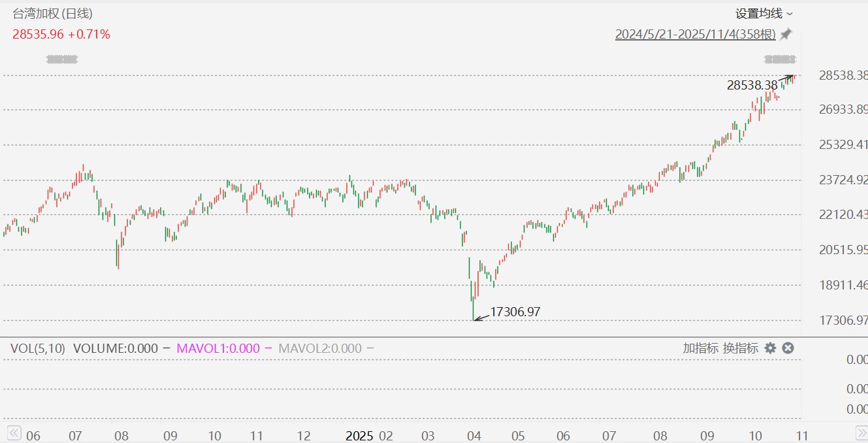868x443 pixels.
Task: Click the top-right gray range handle
Action: pyautogui.click(x=780, y=60)
